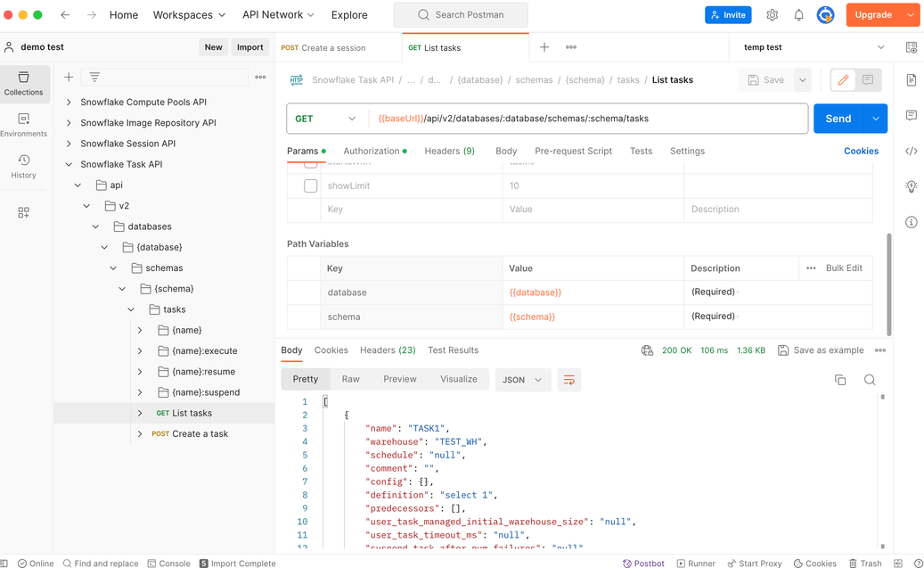Expand the Snowflake Session API collection

[x=70, y=144]
